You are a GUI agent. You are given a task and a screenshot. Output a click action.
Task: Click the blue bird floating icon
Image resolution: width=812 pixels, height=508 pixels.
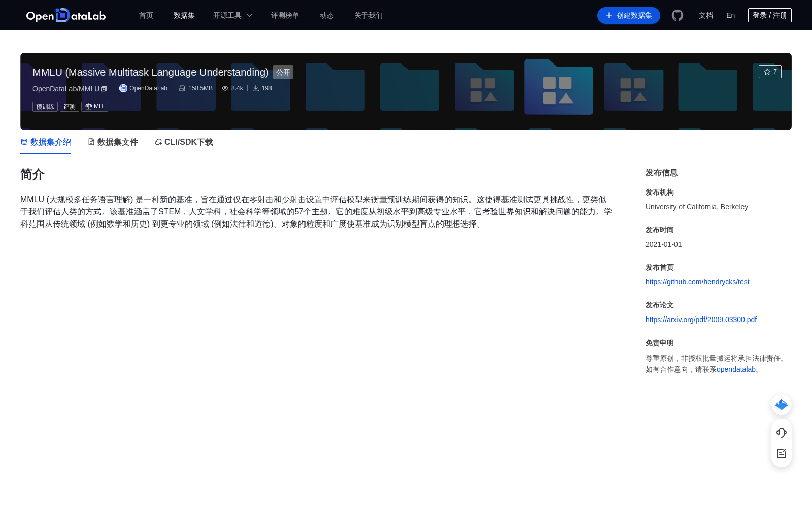(x=782, y=404)
